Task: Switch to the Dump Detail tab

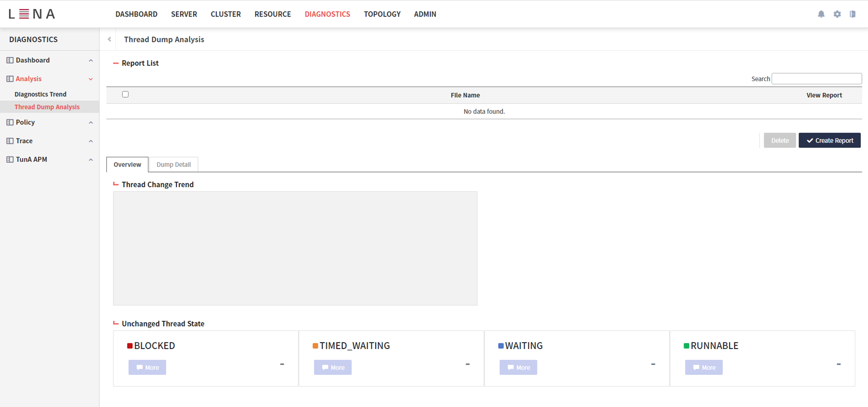Action: [174, 165]
